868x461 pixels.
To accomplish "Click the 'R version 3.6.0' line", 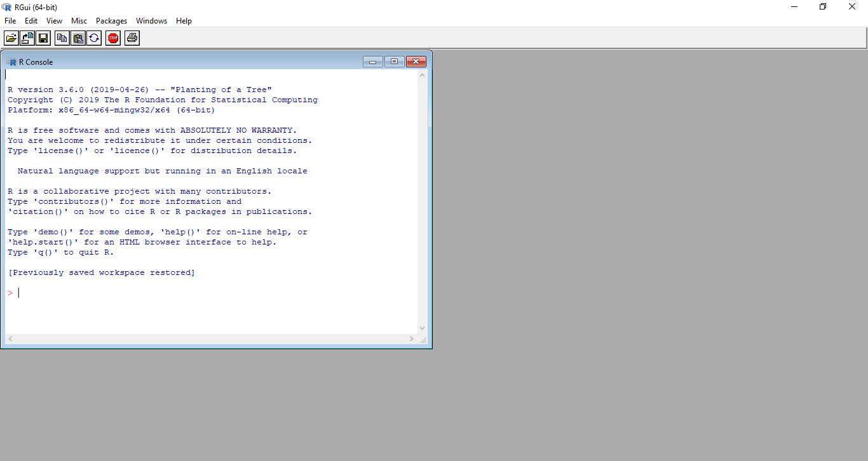I will tap(140, 90).
